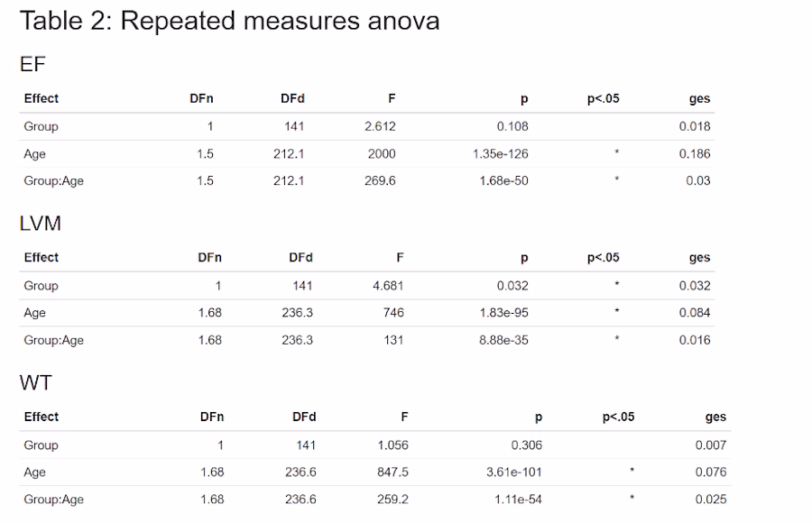This screenshot has width=812, height=523.
Task: Select the EF section heading
Action: 32,64
